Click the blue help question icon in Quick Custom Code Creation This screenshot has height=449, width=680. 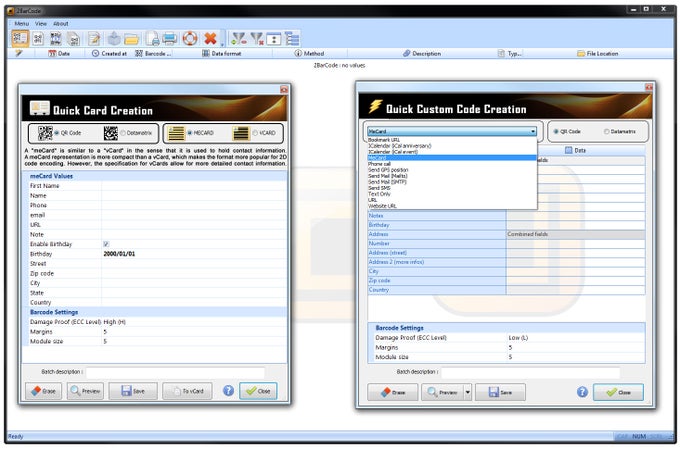click(x=582, y=392)
